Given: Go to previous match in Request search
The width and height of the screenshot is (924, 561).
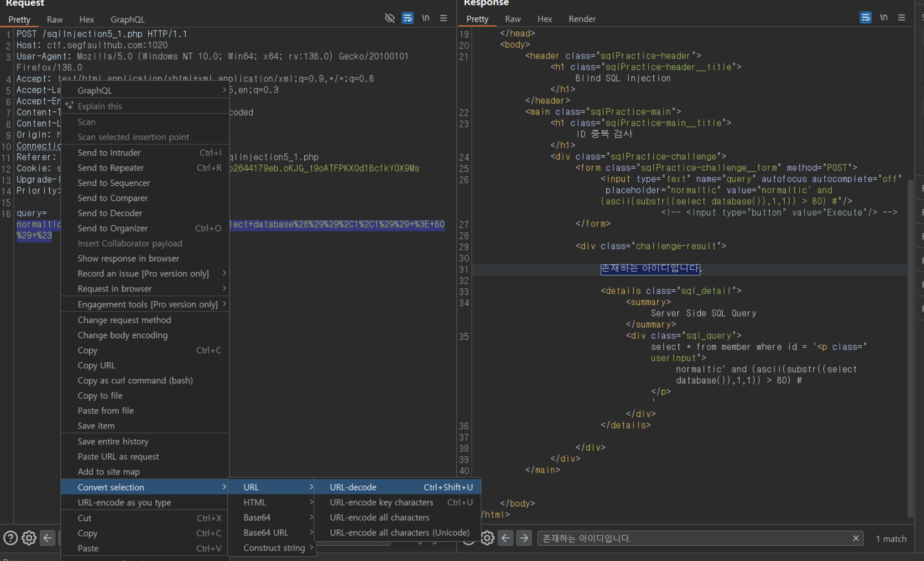Looking at the screenshot, I should (47, 538).
